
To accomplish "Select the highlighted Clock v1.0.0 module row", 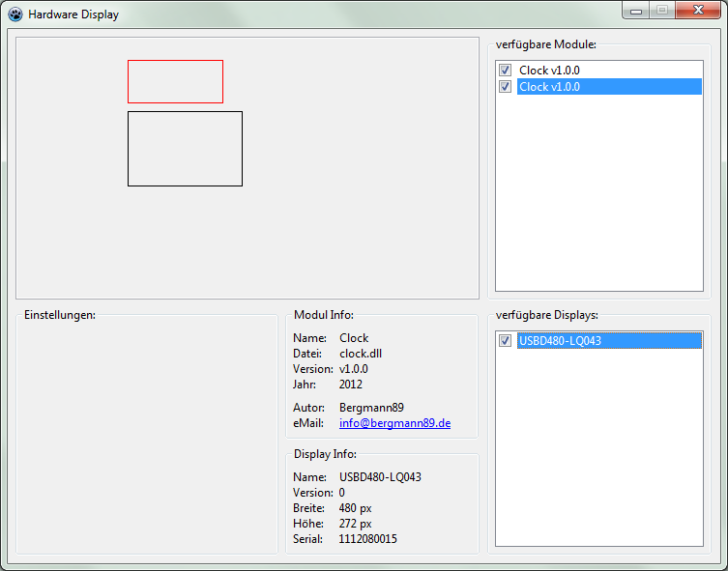I will click(609, 86).
